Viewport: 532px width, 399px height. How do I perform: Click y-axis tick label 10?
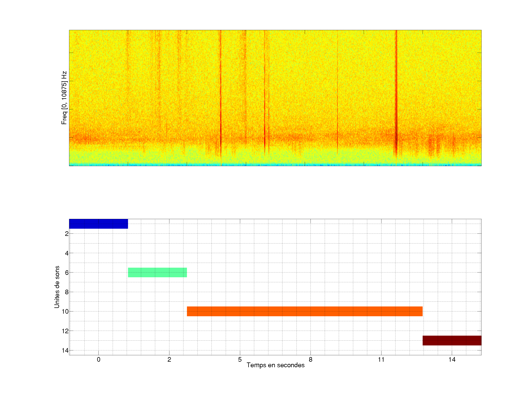(x=65, y=311)
